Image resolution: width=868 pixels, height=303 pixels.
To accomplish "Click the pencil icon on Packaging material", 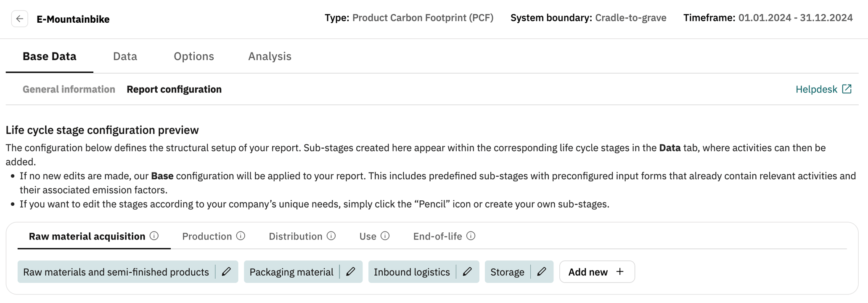I will coord(351,272).
